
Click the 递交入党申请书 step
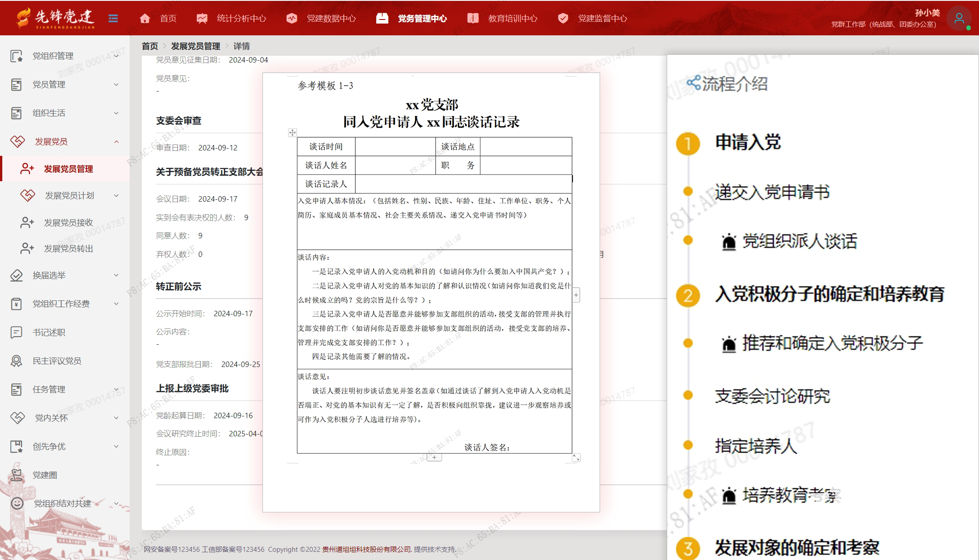[x=772, y=192]
